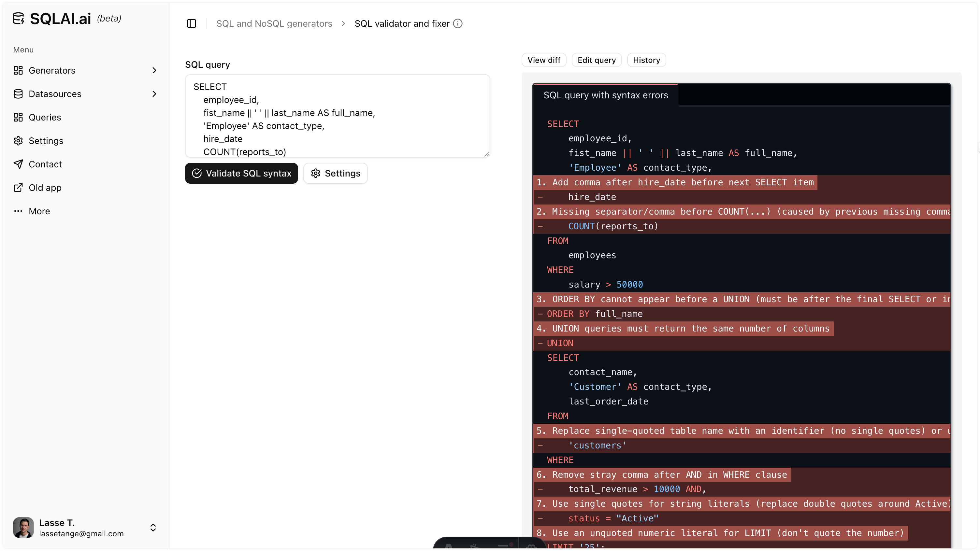Image resolution: width=980 pixels, height=551 pixels.
Task: Click inside the SQL query input box
Action: (337, 116)
